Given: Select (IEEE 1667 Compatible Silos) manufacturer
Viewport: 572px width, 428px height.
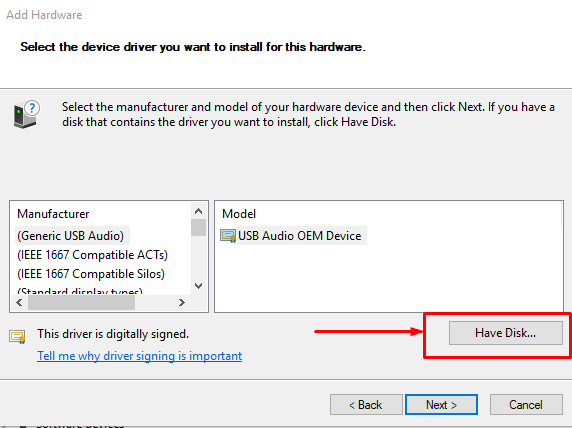Looking at the screenshot, I should pyautogui.click(x=91, y=274).
